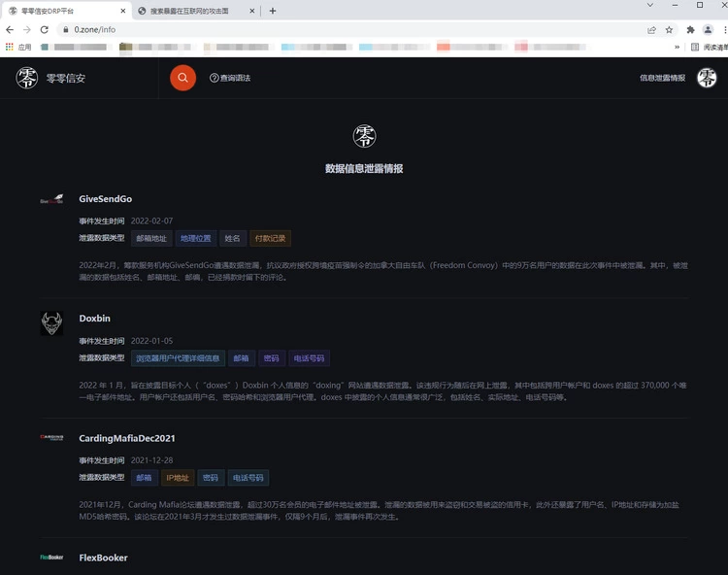Bookmark this page with the star icon

[x=669, y=30]
